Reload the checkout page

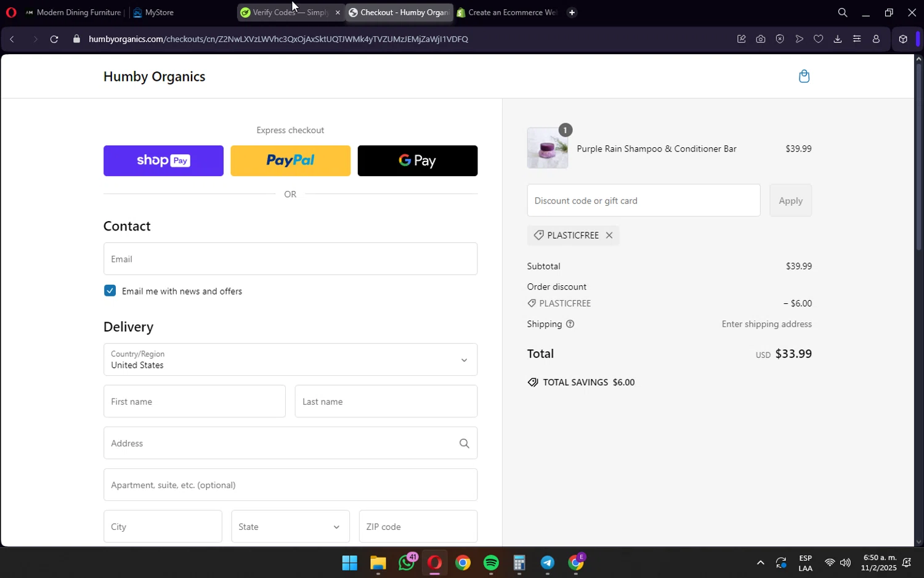(x=54, y=39)
